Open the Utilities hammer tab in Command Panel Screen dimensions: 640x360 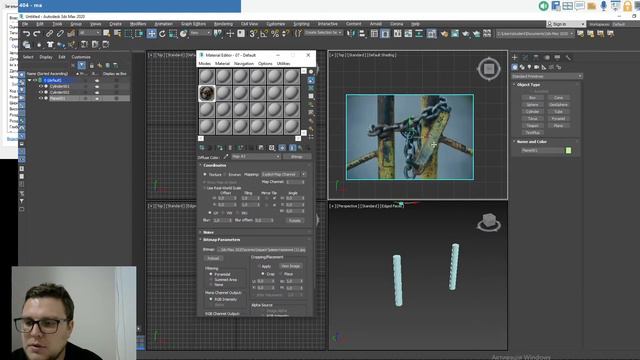(568, 58)
